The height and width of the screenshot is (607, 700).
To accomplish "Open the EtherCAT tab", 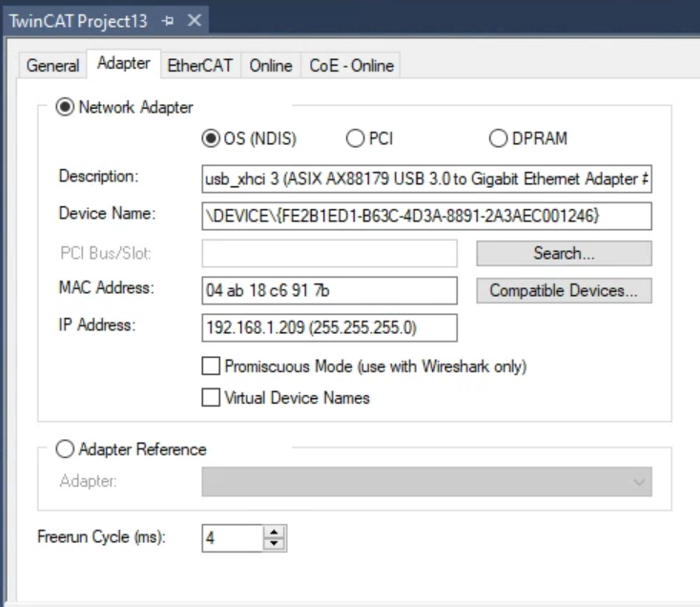I will point(200,66).
